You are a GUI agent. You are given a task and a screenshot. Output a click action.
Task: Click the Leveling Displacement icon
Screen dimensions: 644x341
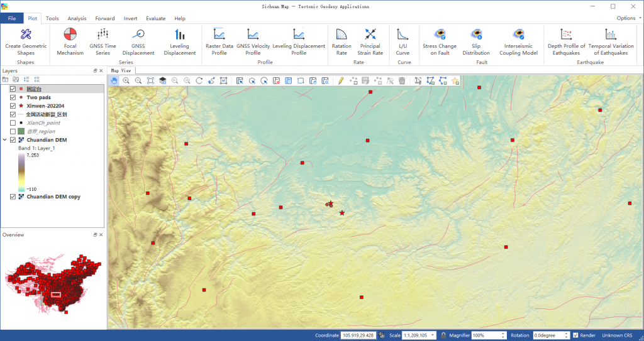tap(179, 35)
